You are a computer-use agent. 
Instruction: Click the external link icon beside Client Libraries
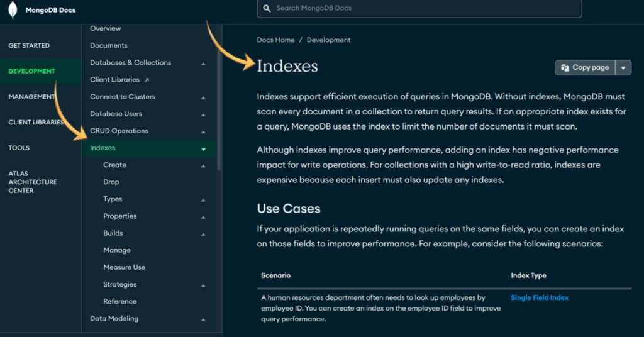tap(147, 80)
